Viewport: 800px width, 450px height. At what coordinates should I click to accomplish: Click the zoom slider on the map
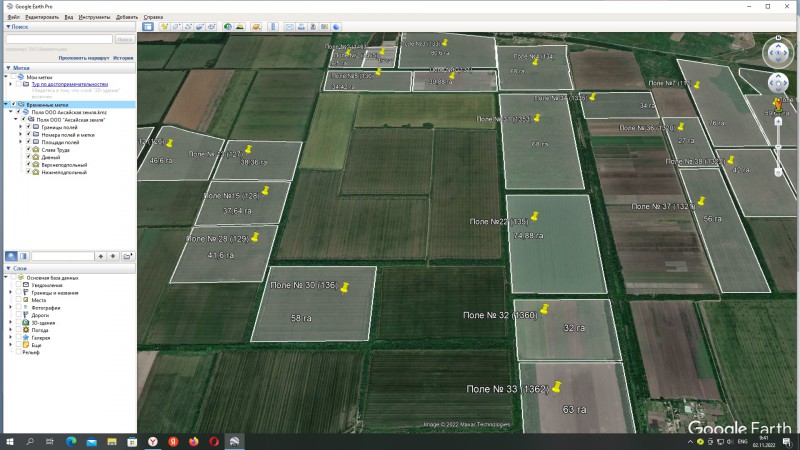(778, 147)
